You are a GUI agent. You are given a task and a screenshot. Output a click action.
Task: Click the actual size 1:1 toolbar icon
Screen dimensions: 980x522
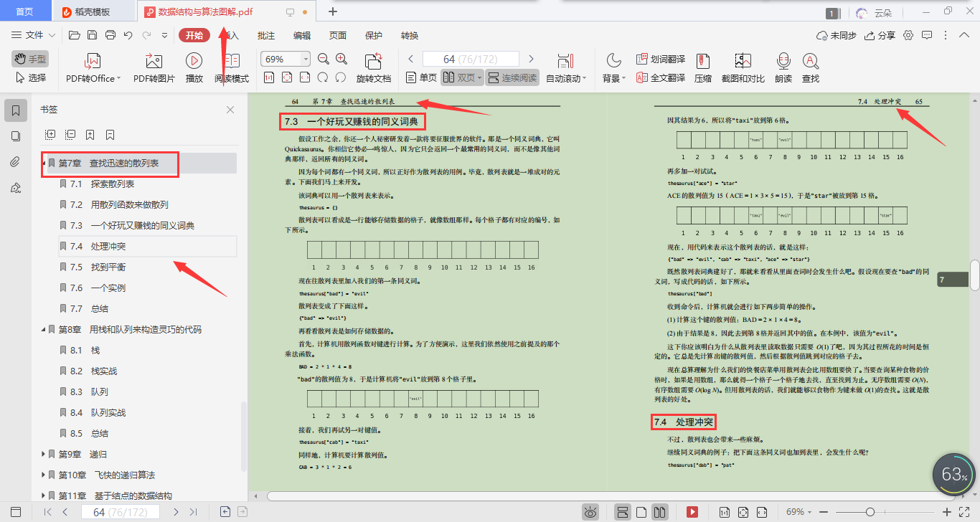tap(269, 77)
